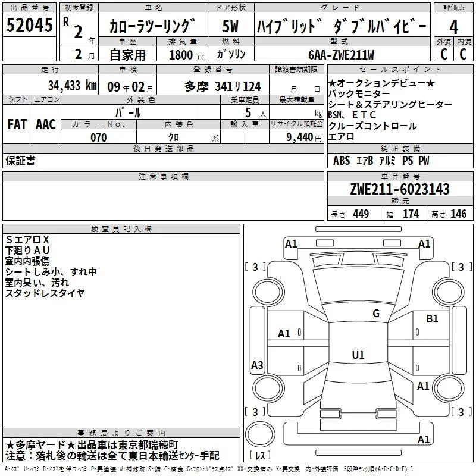Viewport: 476px width, 476px height.
Task: Click the exterior color パール
Action: pyautogui.click(x=128, y=112)
